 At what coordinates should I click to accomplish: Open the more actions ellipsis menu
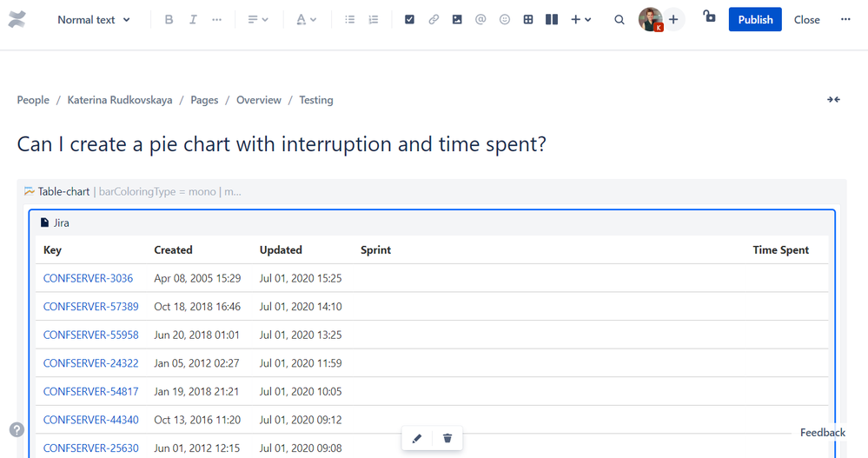(x=845, y=19)
